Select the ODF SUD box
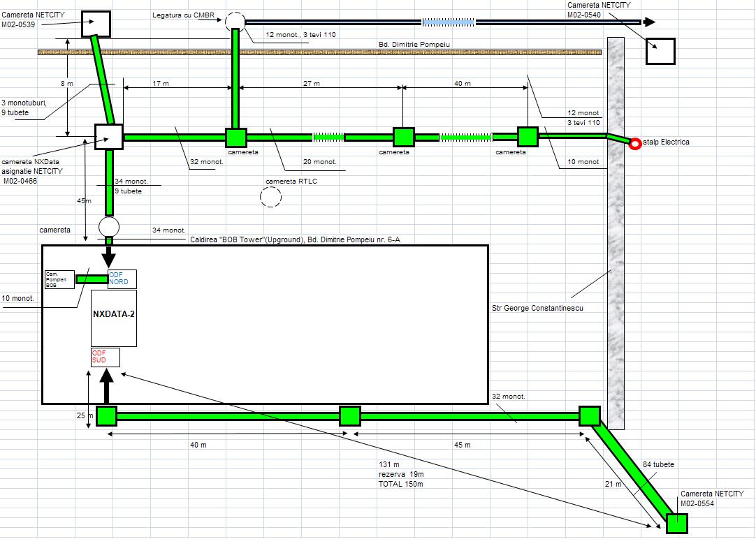Viewport: 756px width, 539px height. (x=106, y=357)
